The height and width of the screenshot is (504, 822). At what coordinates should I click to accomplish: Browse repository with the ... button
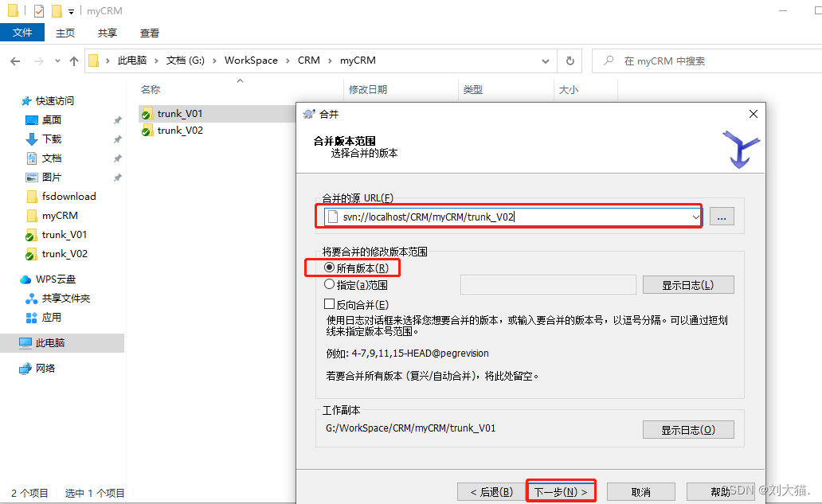tap(722, 217)
